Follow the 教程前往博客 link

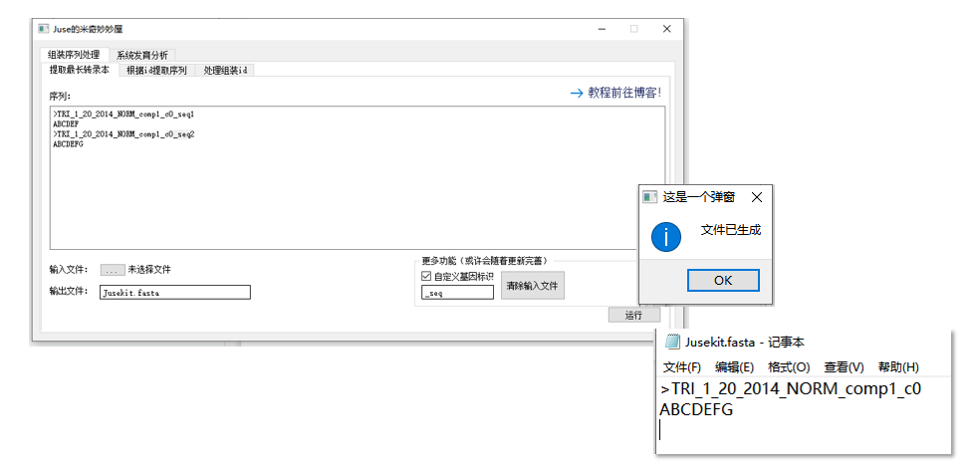pos(614,93)
